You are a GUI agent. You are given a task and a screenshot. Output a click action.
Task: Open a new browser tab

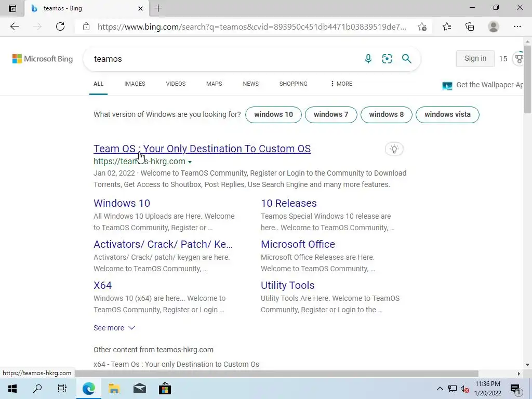point(158,8)
